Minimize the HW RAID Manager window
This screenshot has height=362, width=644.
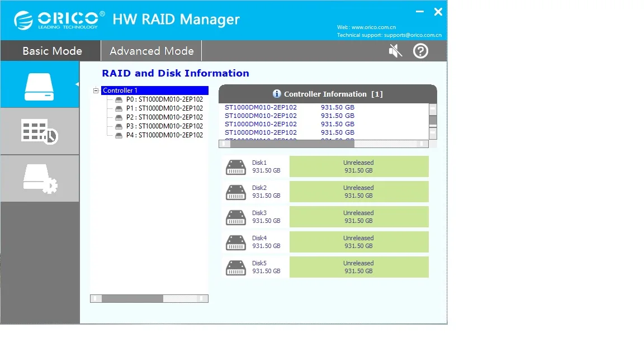click(x=420, y=12)
